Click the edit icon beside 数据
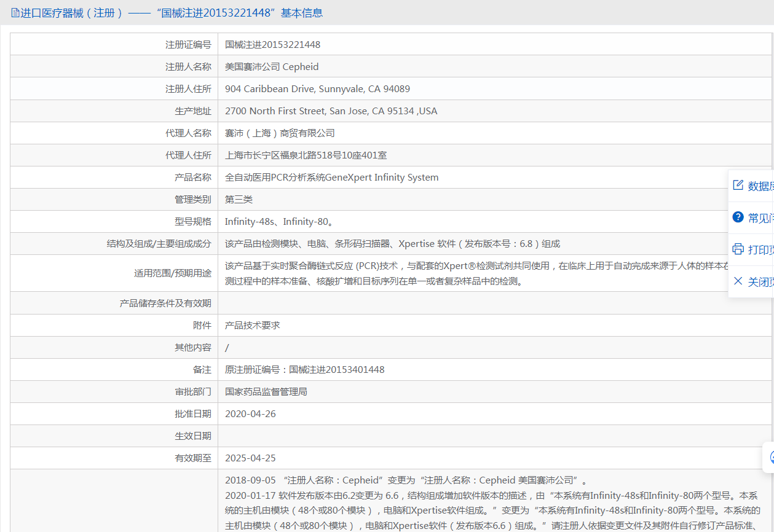 738,186
